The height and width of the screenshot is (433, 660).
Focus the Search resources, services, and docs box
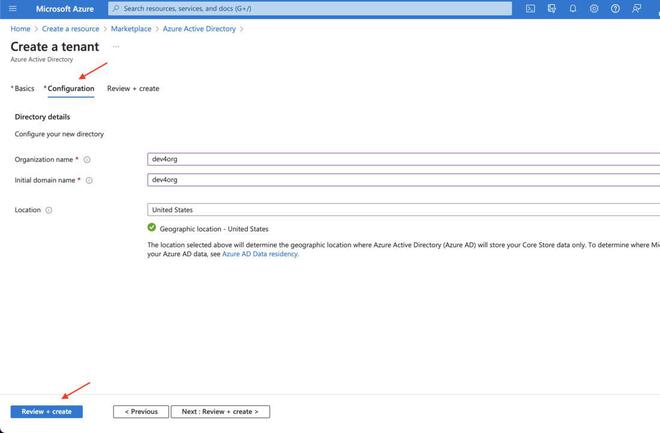click(310, 8)
